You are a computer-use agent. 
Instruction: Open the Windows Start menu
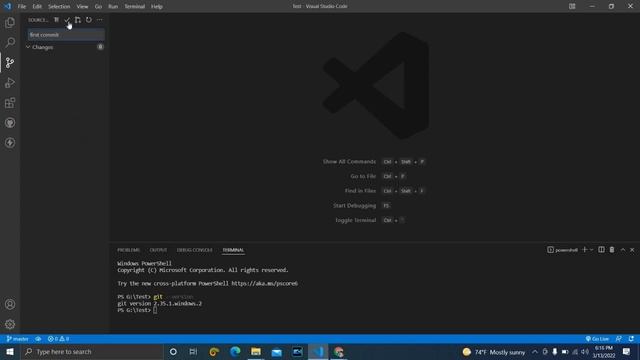(x=10, y=351)
